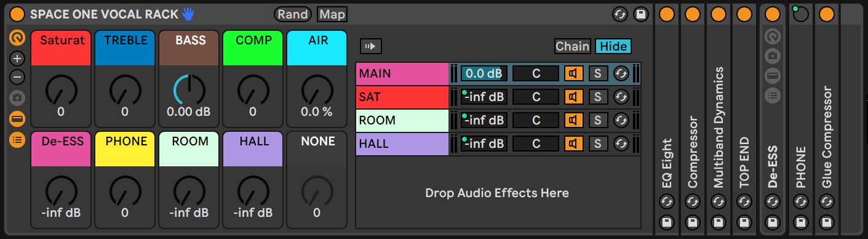The height and width of the screenshot is (239, 868).
Task: Open the Chain selector editor
Action: 573,46
